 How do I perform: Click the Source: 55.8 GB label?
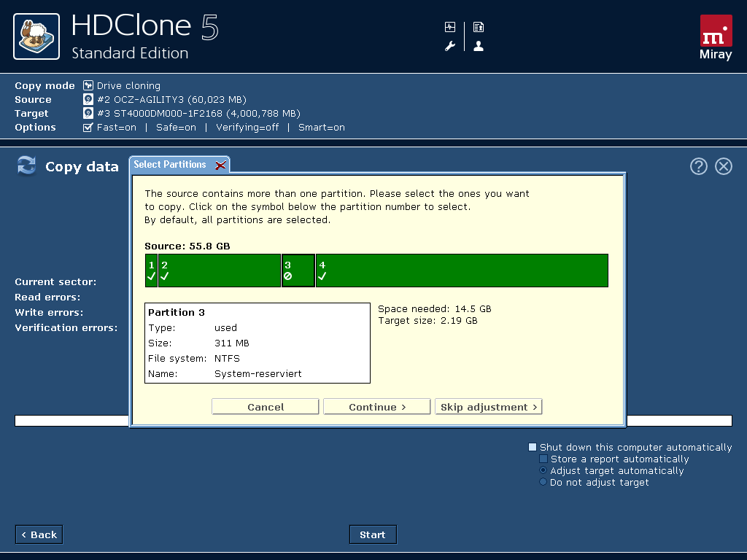187,246
